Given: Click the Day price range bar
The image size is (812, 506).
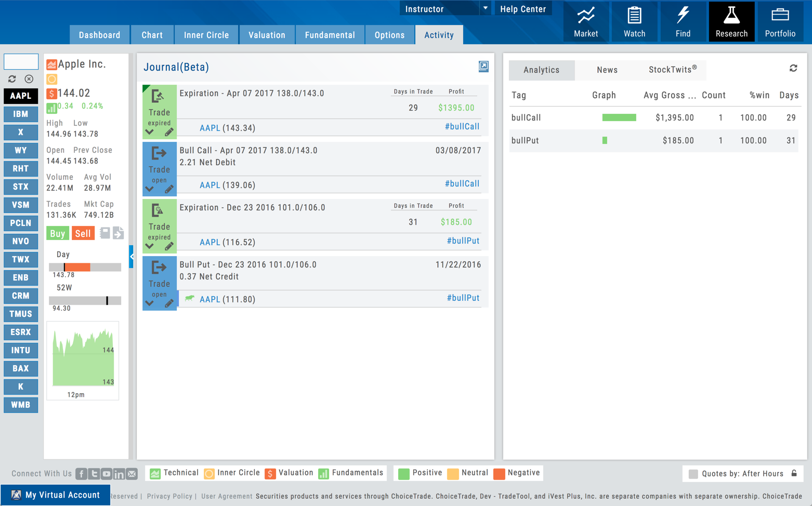Looking at the screenshot, I should pyautogui.click(x=85, y=267).
